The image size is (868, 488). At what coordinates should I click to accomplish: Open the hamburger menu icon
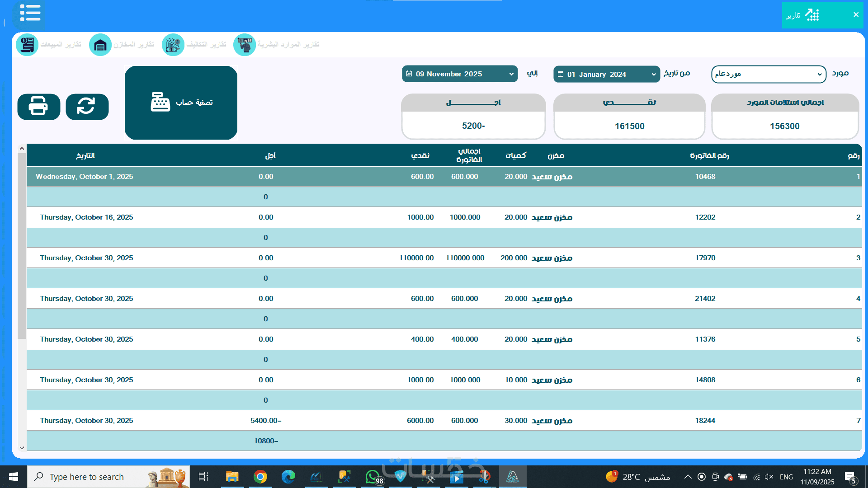point(30,13)
